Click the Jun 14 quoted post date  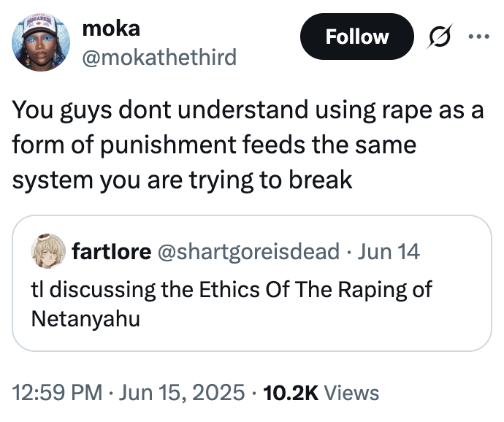click(x=392, y=252)
